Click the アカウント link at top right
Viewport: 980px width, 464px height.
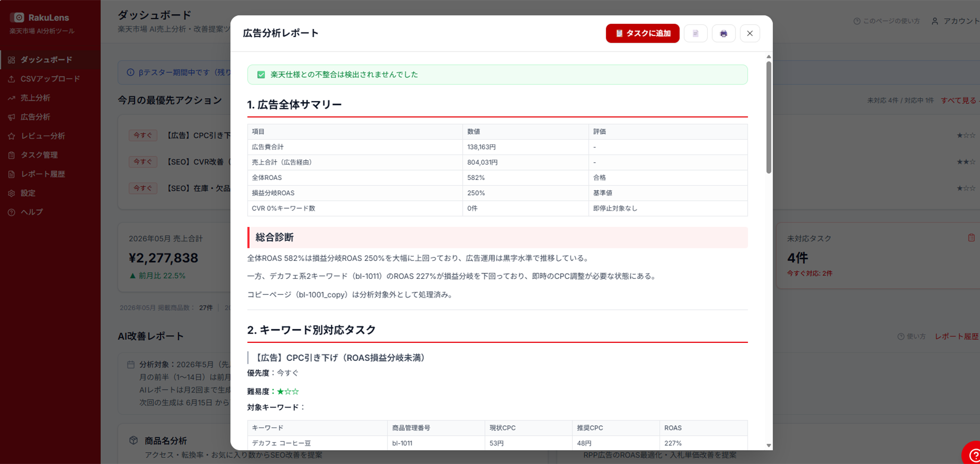[956, 21]
